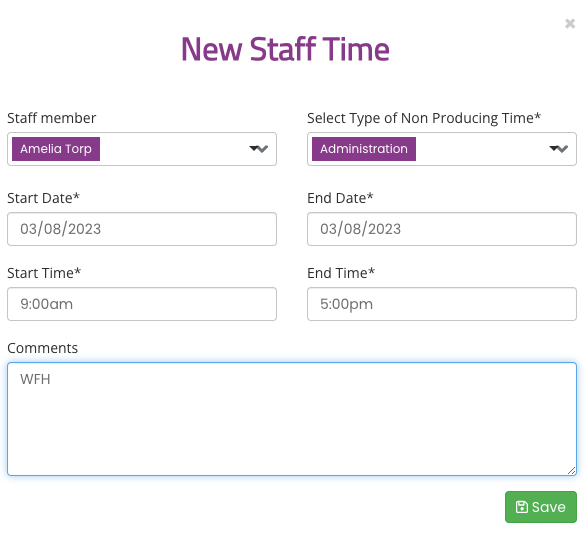Image resolution: width=586 pixels, height=535 pixels.
Task: Click the New Staff Time heading
Action: (285, 49)
